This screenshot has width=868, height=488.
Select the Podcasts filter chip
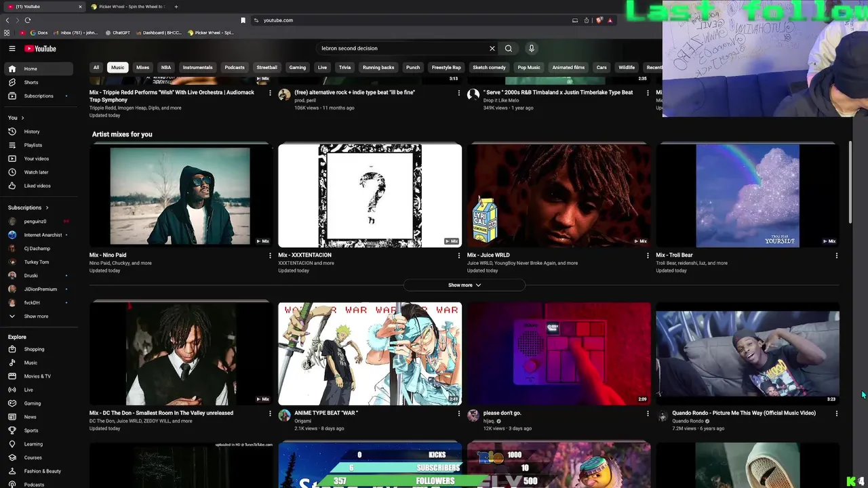tap(235, 68)
